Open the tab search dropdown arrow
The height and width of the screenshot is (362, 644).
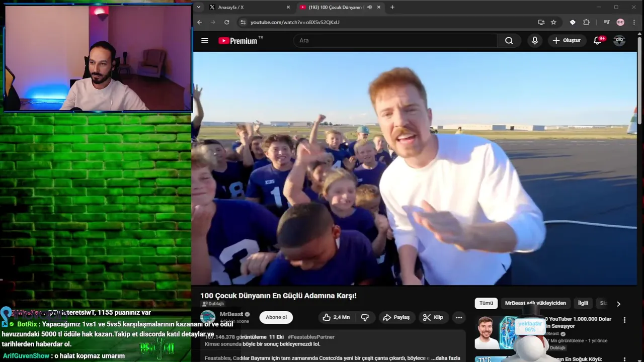(x=199, y=7)
